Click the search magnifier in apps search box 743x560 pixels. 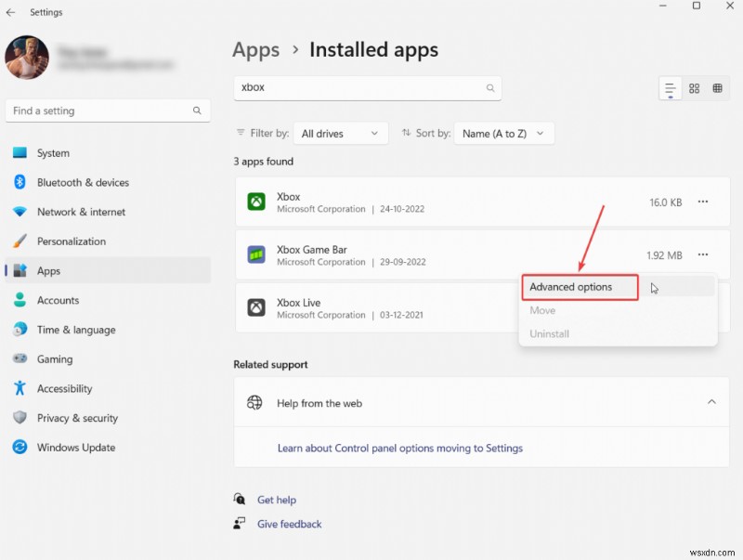(x=490, y=88)
